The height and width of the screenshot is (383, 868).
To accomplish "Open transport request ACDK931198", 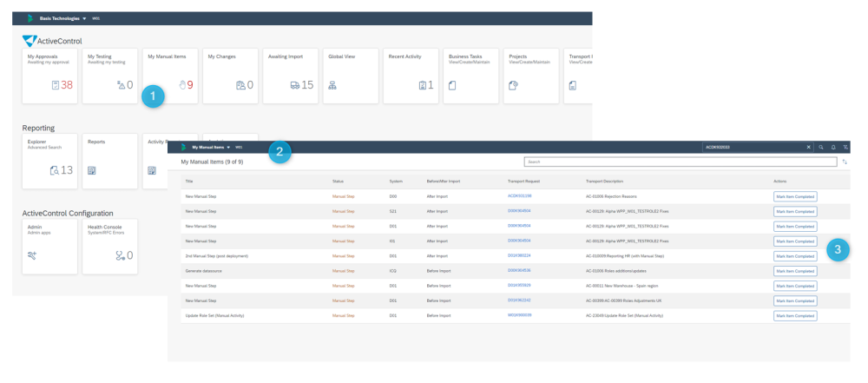I will [519, 195].
